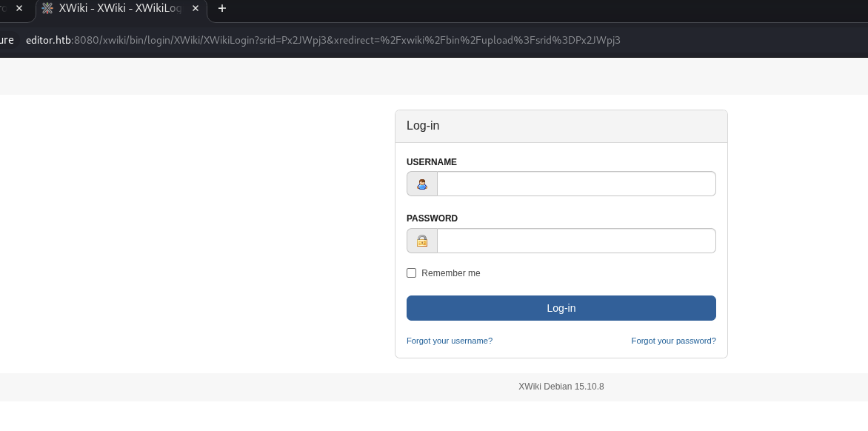Image resolution: width=868 pixels, height=431 pixels.
Task: Click the not secure indicator in the address bar
Action: tap(7, 40)
